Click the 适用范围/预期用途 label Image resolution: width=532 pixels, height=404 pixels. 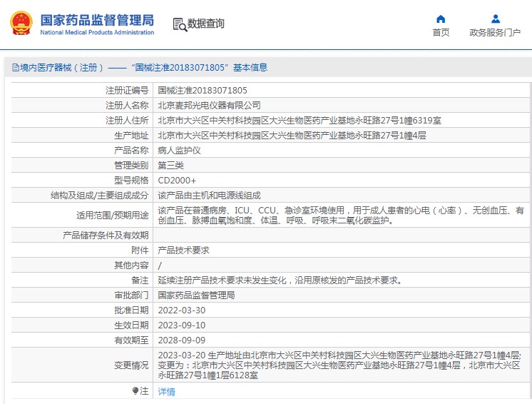click(112, 216)
